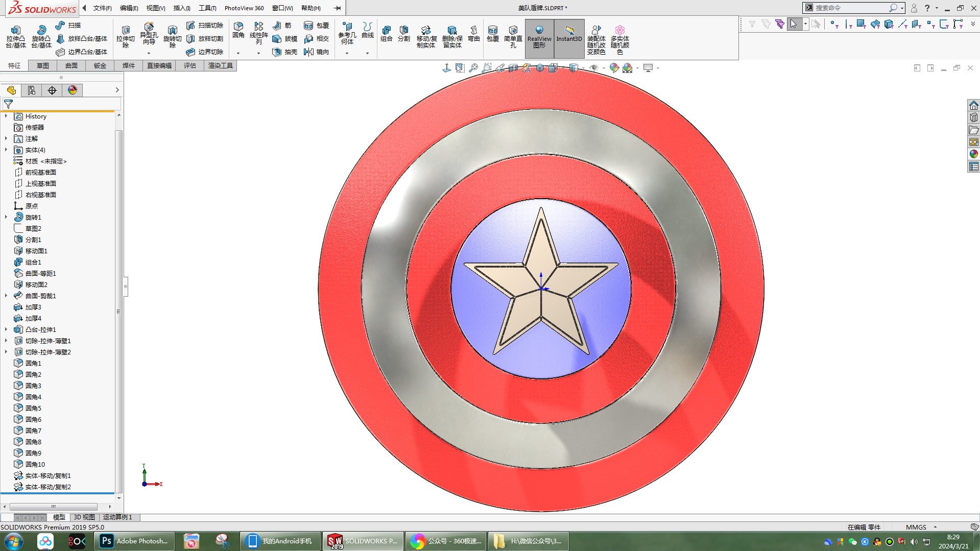Click the edit appearance color icon
This screenshot has height=551, width=980.
click(614, 68)
